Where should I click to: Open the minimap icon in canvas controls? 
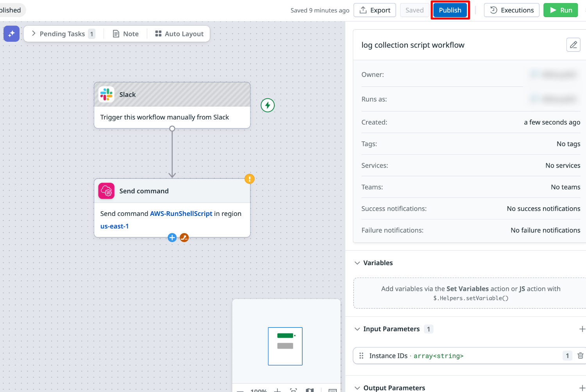pos(310,390)
